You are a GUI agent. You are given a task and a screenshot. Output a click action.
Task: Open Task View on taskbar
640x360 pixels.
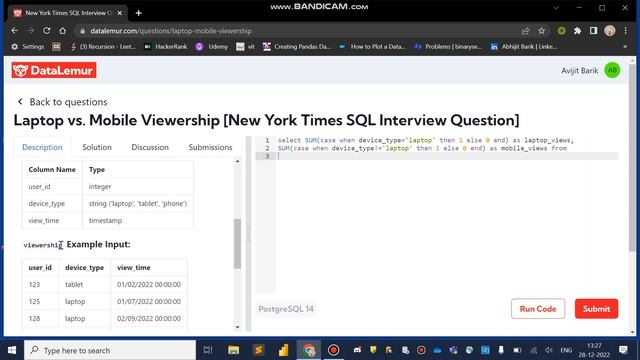(x=208, y=350)
